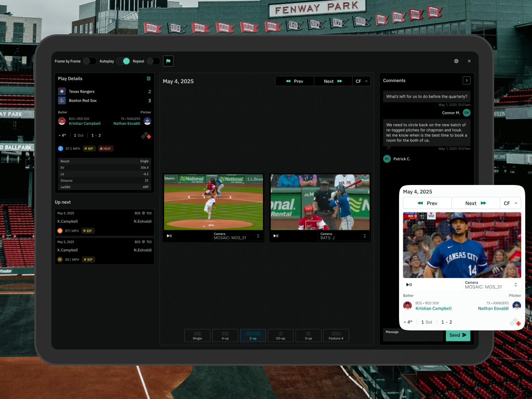Image resolution: width=532 pixels, height=399 pixels.
Task: Send the comment message
Action: pos(458,335)
